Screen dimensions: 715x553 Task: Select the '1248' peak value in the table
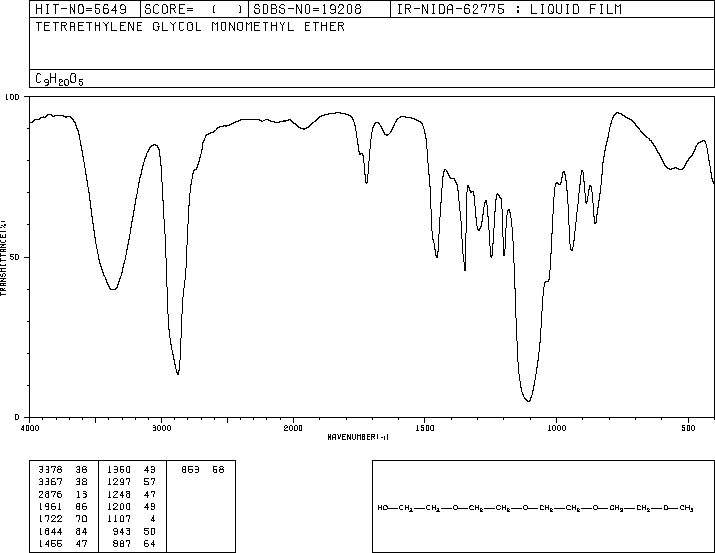click(x=119, y=494)
